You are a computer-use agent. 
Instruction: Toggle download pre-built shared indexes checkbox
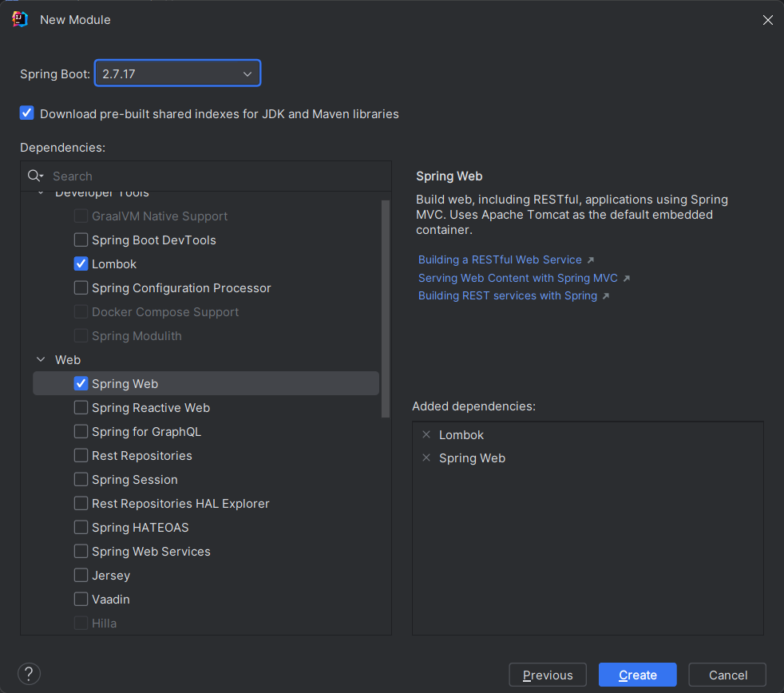click(27, 113)
